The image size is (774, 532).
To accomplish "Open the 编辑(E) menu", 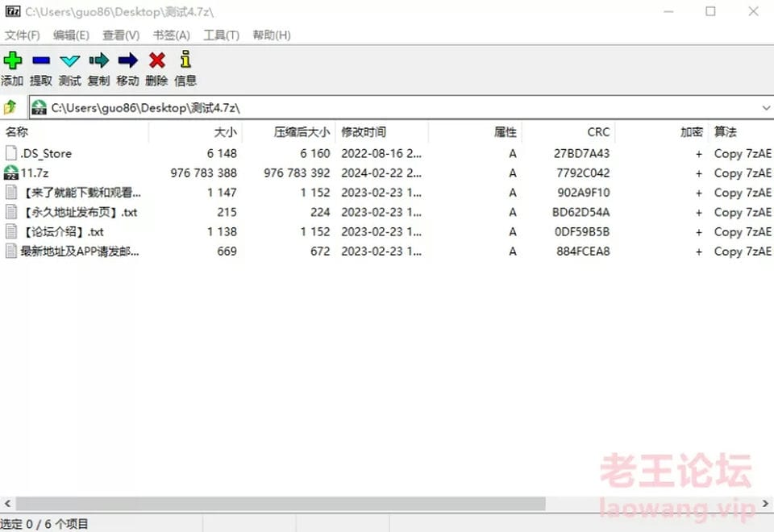I will point(71,35).
